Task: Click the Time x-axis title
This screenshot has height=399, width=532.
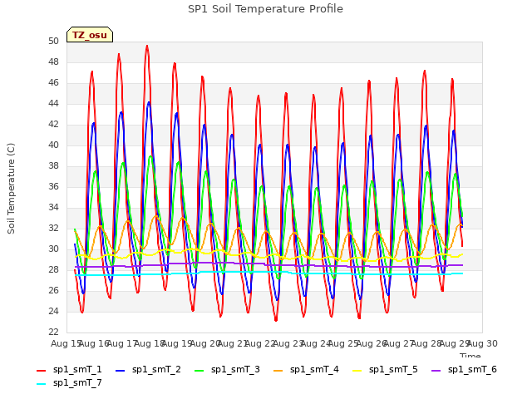Action: [470, 355]
